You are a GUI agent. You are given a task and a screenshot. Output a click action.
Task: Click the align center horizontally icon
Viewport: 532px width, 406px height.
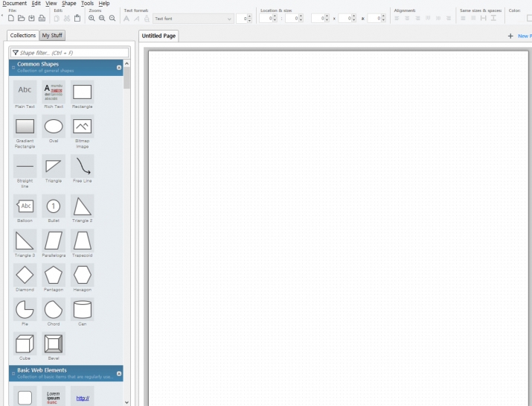coord(407,19)
